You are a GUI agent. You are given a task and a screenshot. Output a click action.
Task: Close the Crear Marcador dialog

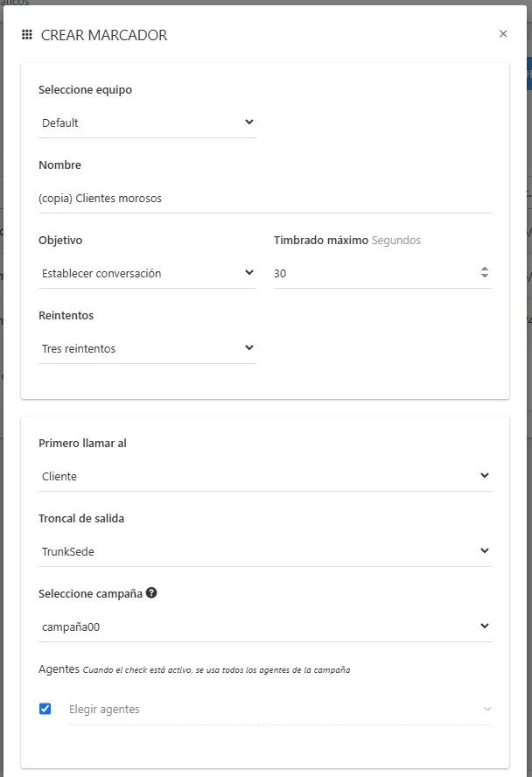pos(503,34)
